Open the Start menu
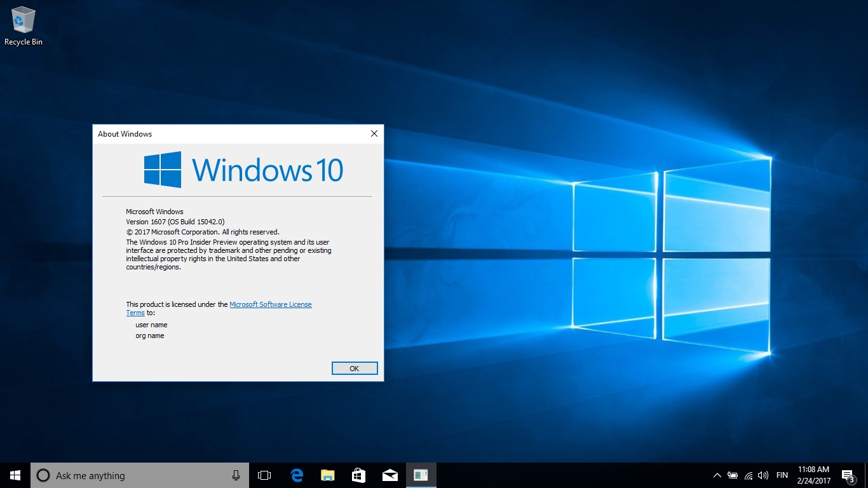The width and height of the screenshot is (868, 488). 15,475
